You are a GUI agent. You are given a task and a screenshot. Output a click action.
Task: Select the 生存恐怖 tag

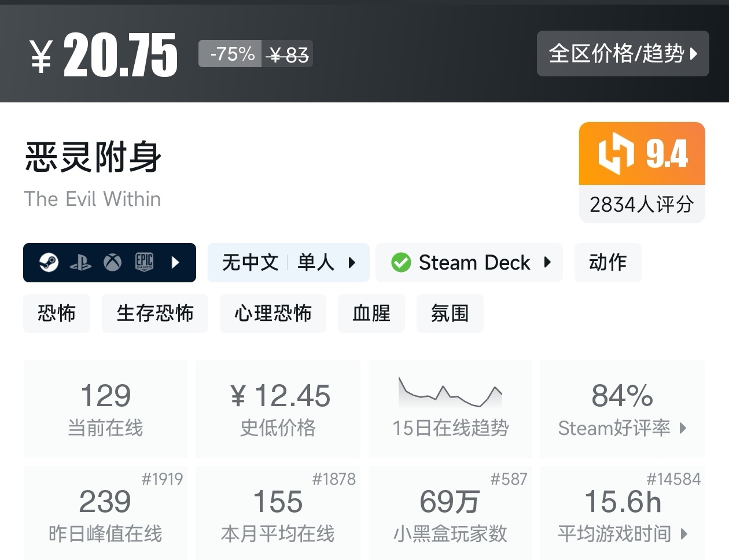[154, 314]
